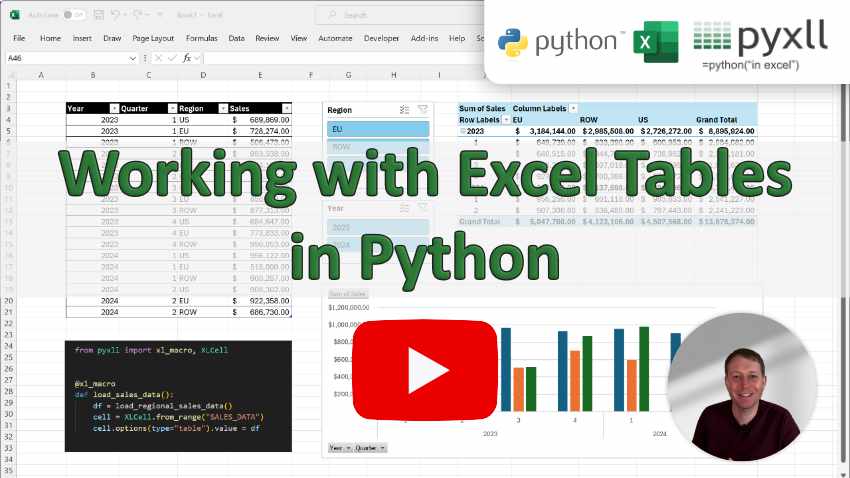Open the Year column filter dropdown

click(x=114, y=108)
